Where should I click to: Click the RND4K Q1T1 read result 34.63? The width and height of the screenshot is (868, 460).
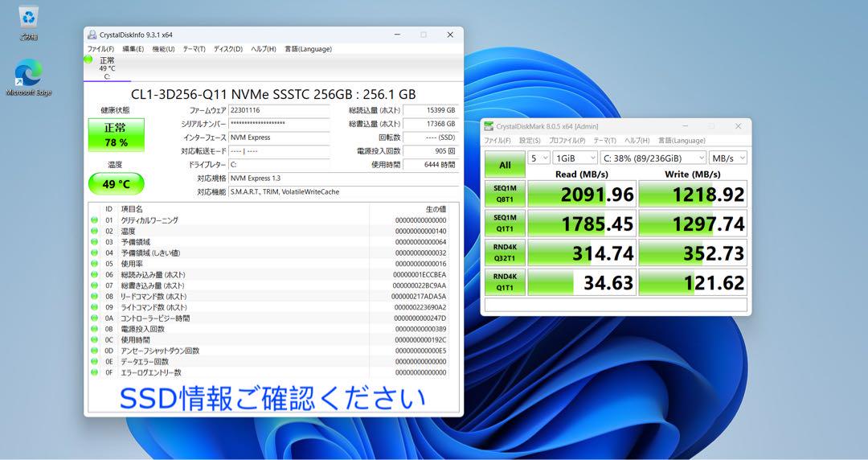582,282
